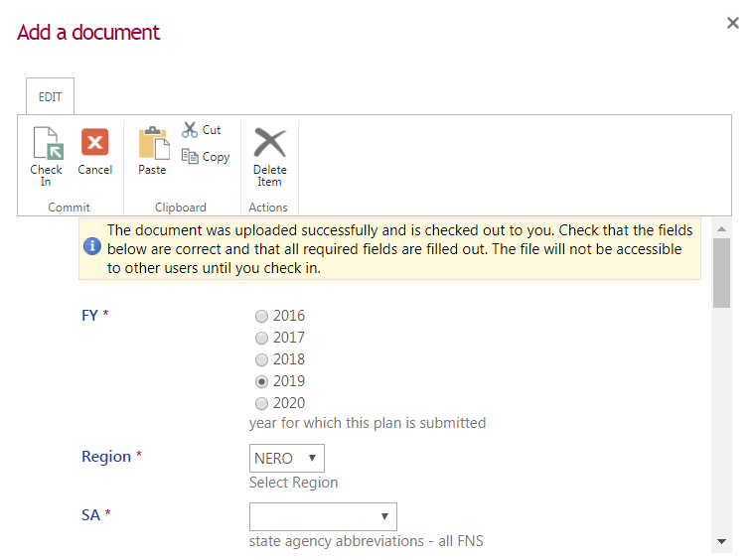Click the Delete Item icon
Viewport: 752px width, 560px height.
click(x=269, y=143)
